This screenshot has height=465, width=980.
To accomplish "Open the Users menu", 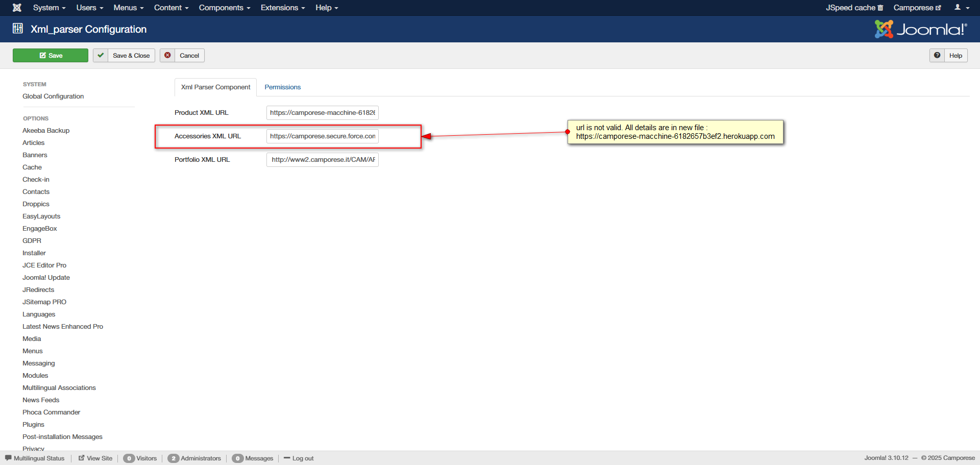I will [x=90, y=8].
